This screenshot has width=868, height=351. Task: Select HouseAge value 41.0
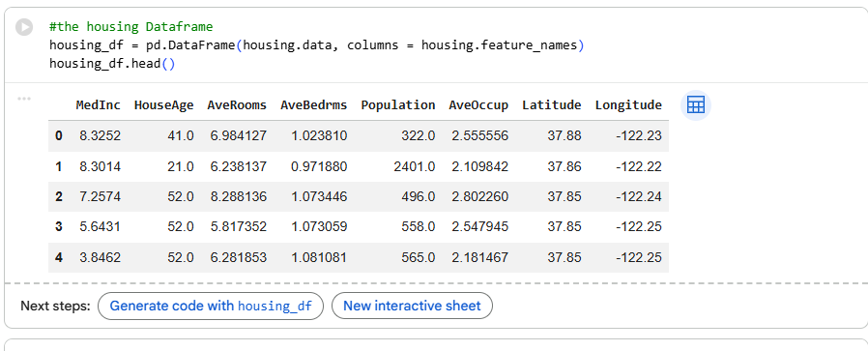point(181,135)
